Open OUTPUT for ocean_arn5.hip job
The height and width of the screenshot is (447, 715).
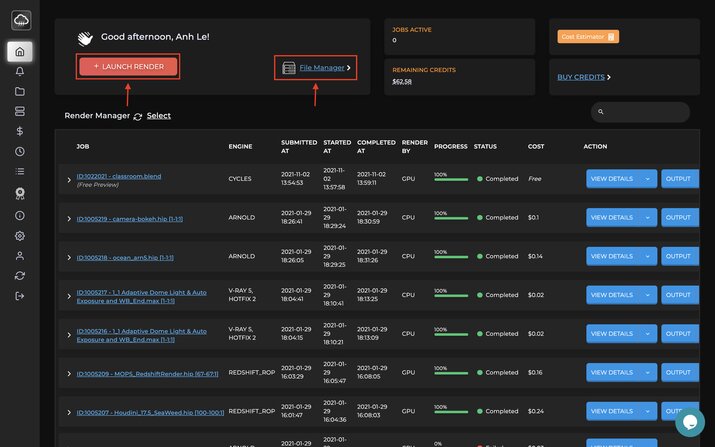[x=680, y=256]
